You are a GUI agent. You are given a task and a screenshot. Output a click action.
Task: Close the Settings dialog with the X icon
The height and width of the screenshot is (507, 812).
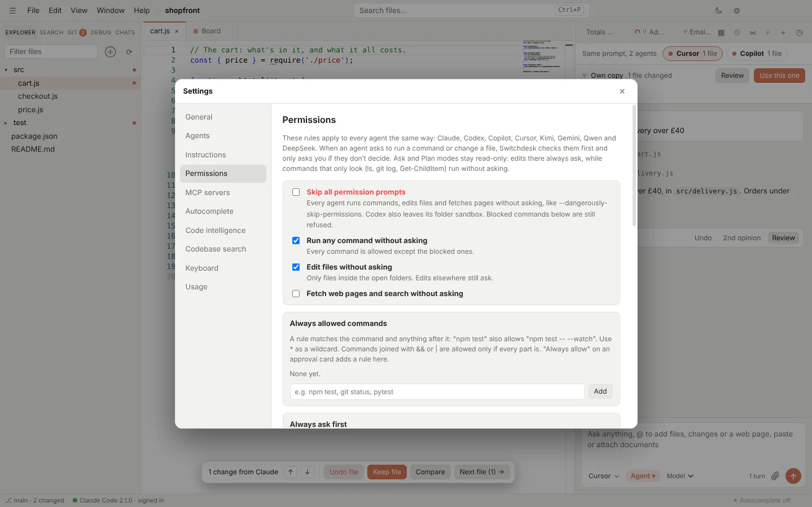click(622, 91)
